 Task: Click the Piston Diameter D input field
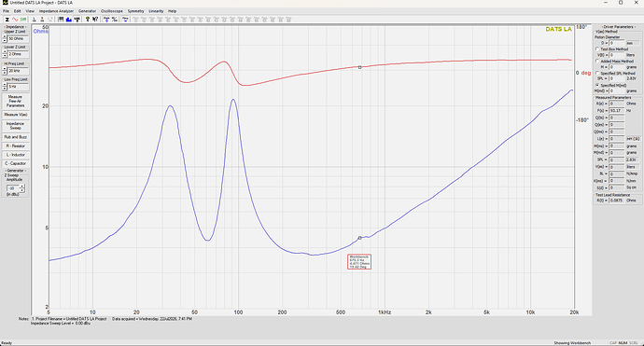point(617,43)
